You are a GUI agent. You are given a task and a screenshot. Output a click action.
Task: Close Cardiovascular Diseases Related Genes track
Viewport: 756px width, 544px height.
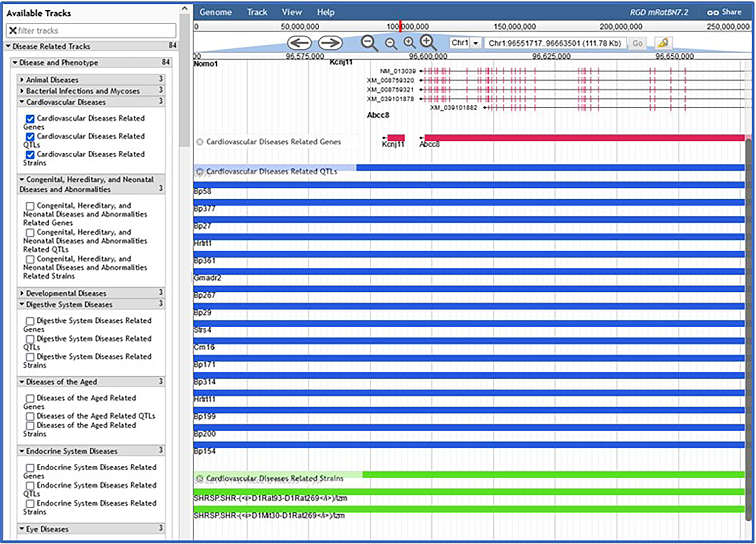point(199,142)
